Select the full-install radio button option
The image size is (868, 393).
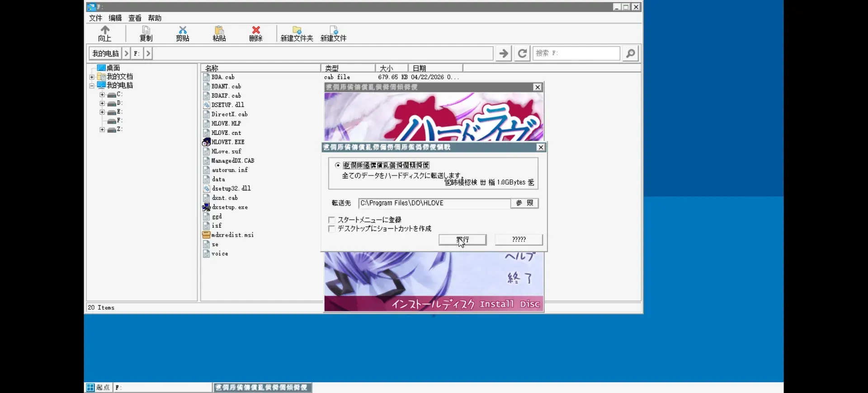[x=338, y=165]
